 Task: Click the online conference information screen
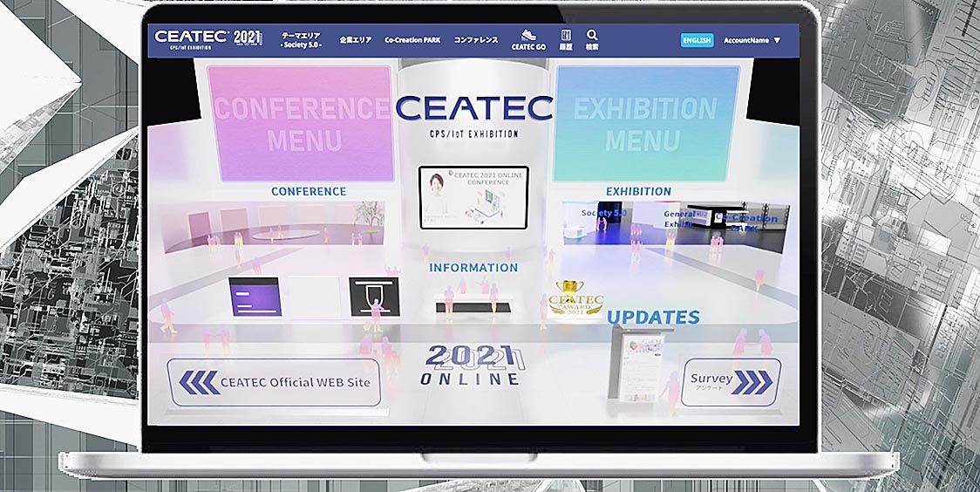point(473,197)
